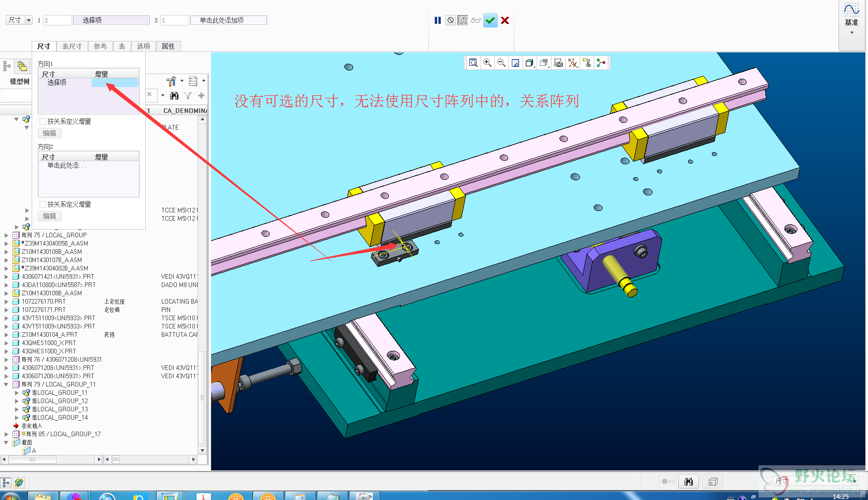Switch to the 表 tab
Viewport: 868px width, 500px height.
pyautogui.click(x=122, y=46)
